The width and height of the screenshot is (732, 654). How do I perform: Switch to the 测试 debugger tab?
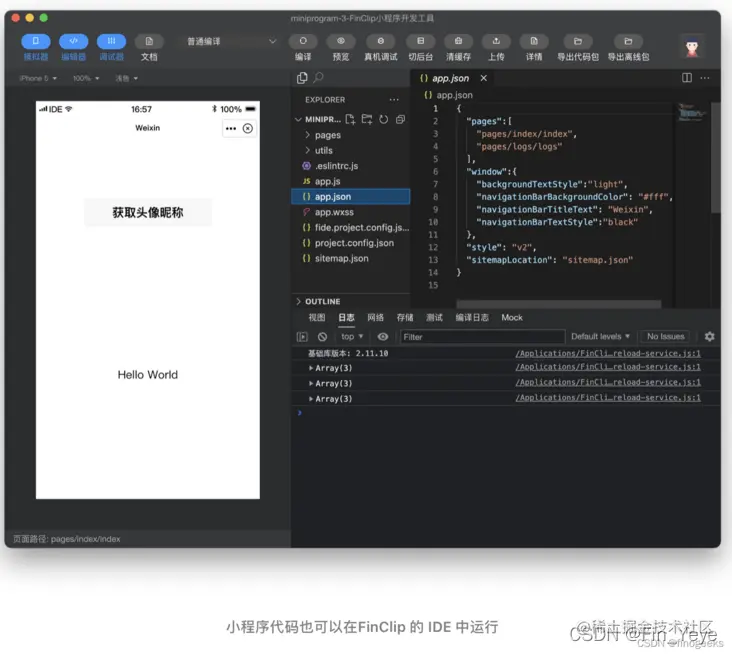(x=434, y=317)
